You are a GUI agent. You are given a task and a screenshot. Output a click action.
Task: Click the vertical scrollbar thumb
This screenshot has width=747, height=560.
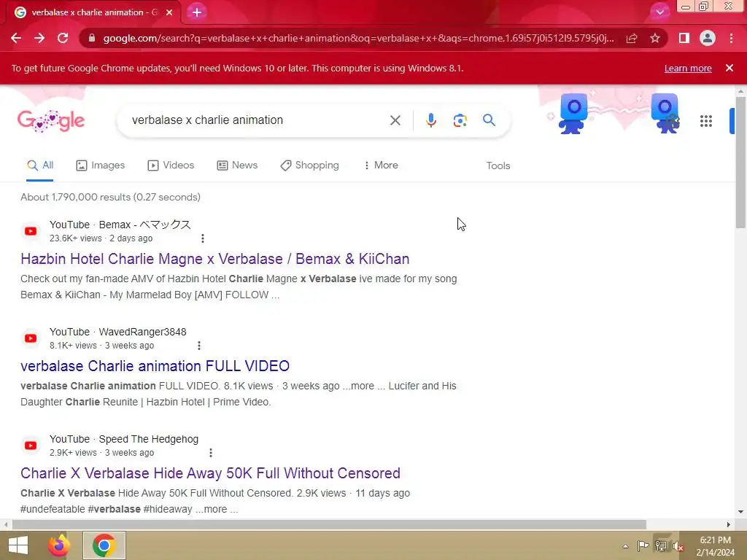click(x=740, y=162)
